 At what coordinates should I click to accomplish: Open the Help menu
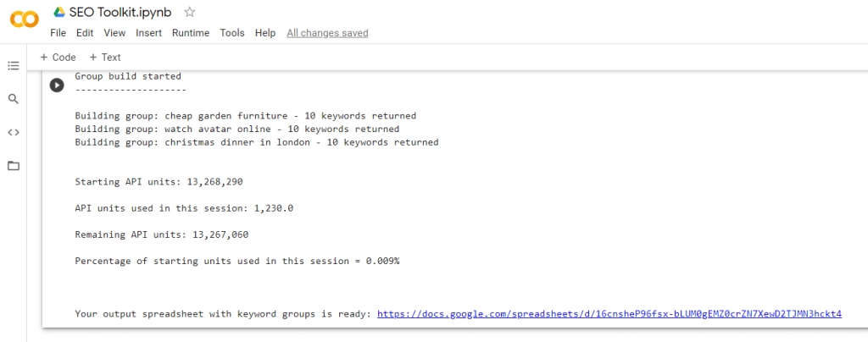(x=265, y=33)
